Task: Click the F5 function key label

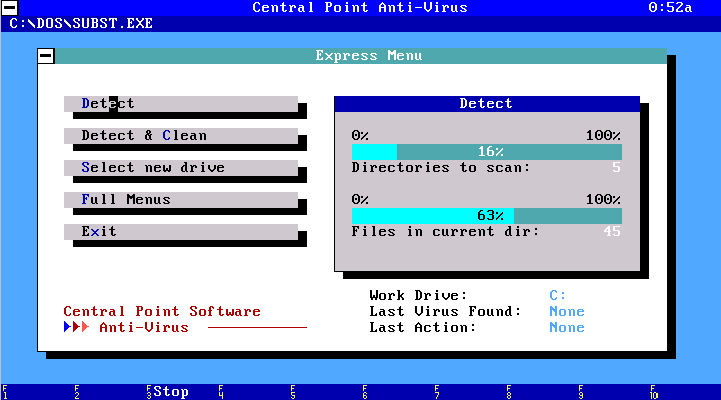Action: [x=293, y=392]
